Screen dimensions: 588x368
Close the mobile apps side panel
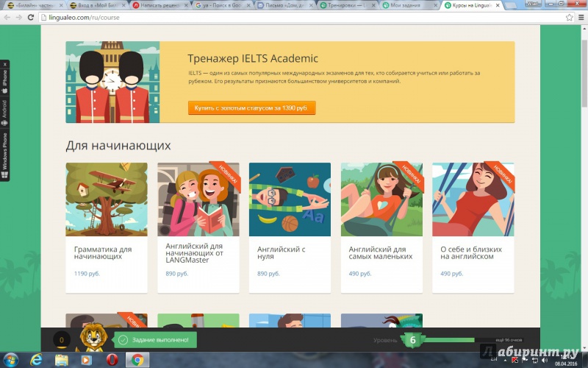point(5,65)
